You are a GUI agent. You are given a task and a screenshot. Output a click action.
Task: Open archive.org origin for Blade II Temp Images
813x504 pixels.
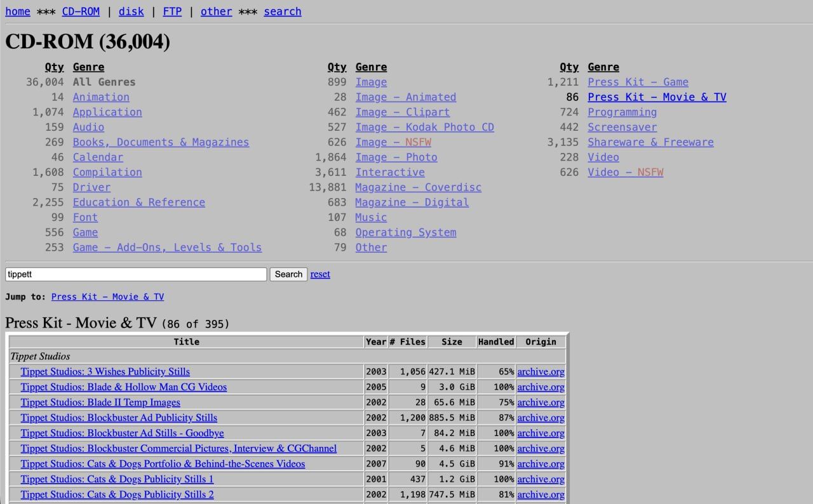[541, 402]
